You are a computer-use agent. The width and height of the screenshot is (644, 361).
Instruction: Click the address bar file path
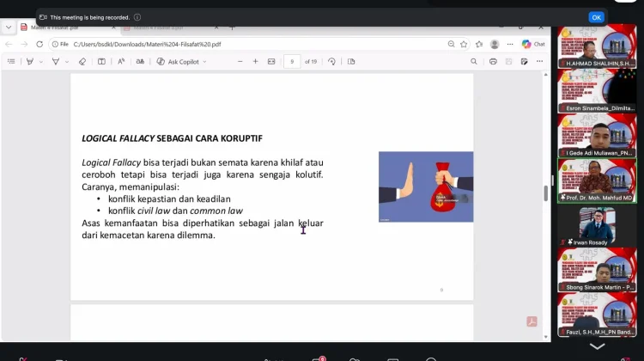[x=147, y=44]
